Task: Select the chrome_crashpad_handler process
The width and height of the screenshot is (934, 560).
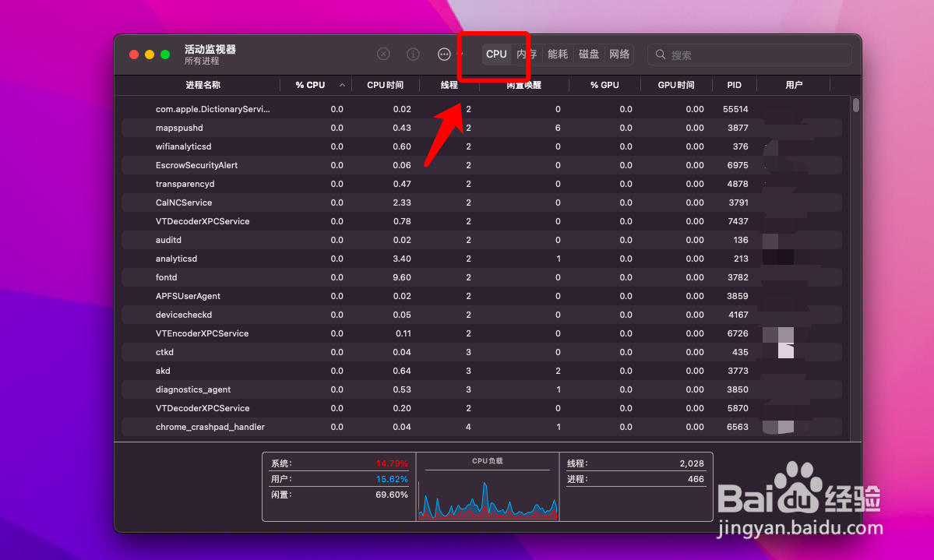Action: pyautogui.click(x=481, y=427)
